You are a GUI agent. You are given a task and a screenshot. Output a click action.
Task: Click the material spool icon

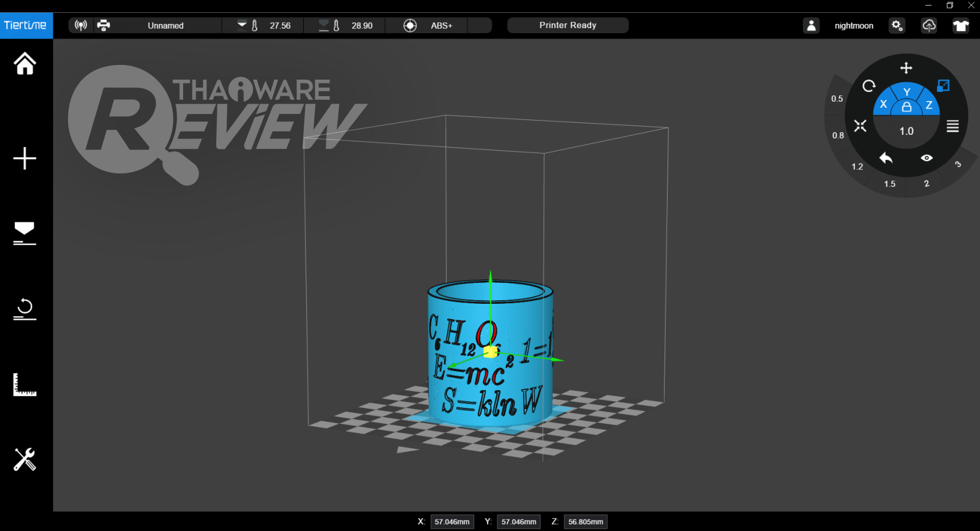tap(410, 25)
